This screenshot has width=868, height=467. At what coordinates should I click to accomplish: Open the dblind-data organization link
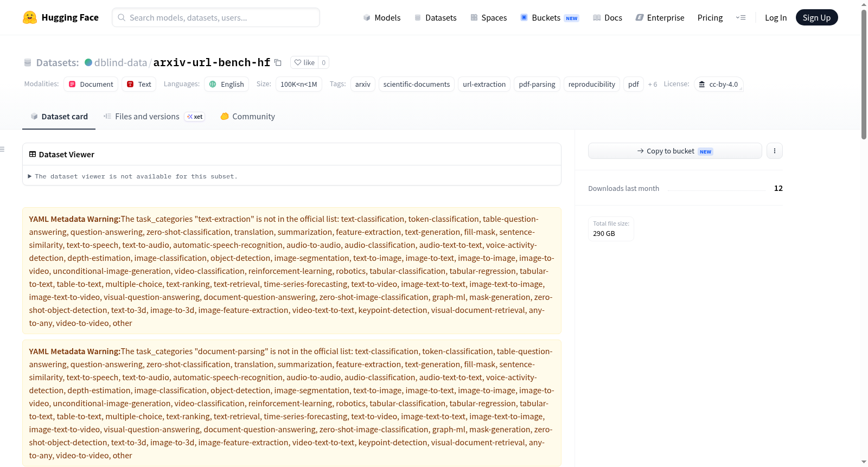click(x=120, y=62)
